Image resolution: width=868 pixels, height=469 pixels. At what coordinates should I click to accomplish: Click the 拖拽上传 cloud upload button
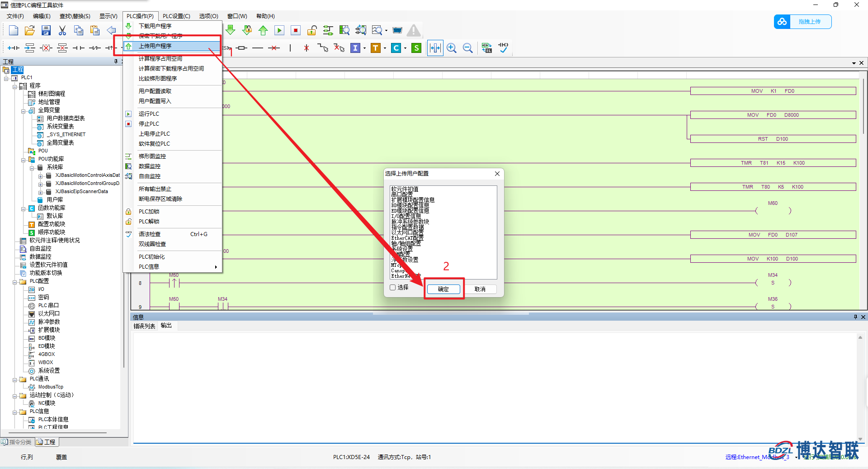pos(802,22)
